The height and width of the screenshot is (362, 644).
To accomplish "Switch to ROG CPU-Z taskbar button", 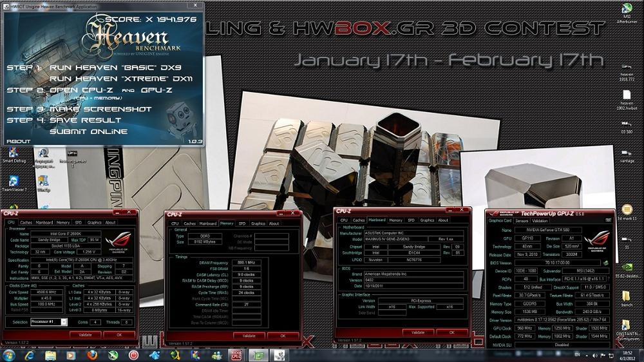I will [236, 355].
